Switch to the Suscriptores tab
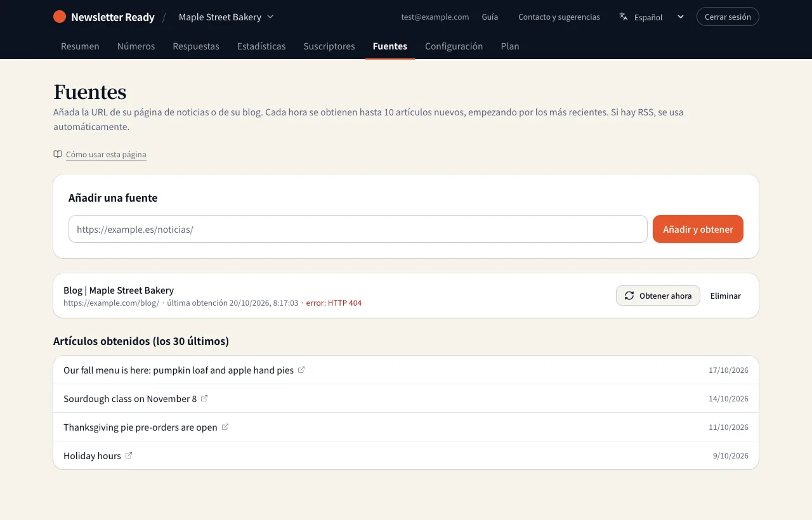 pyautogui.click(x=329, y=46)
